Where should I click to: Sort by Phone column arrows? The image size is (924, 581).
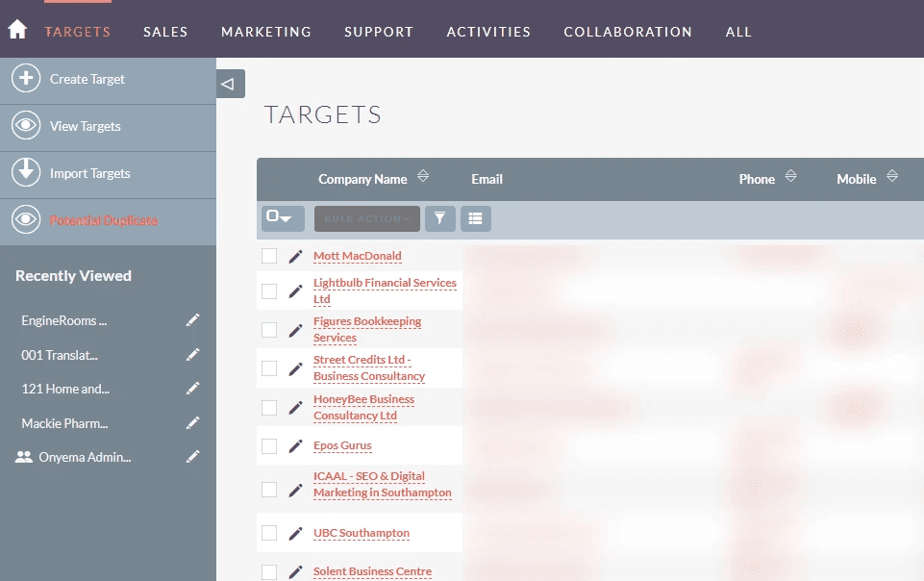pos(790,176)
